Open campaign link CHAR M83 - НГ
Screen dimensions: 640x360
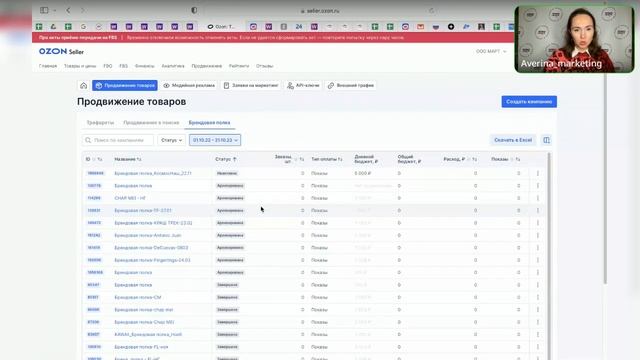tap(130, 198)
